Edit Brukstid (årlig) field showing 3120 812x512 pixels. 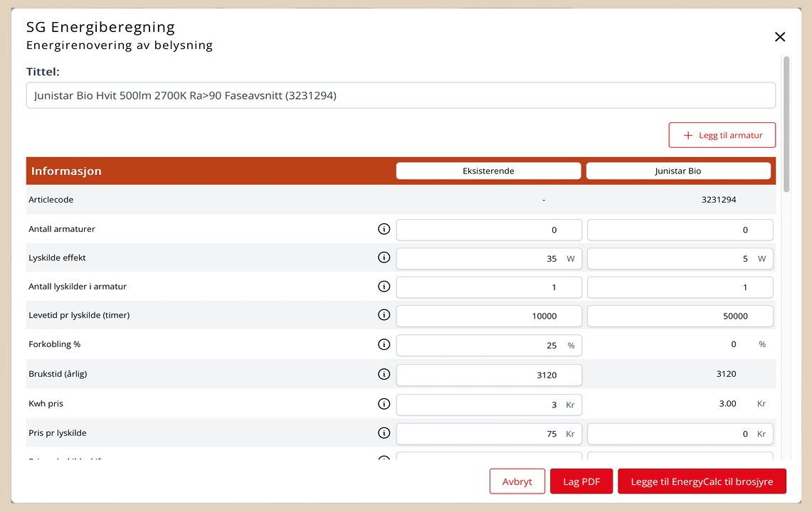489,375
